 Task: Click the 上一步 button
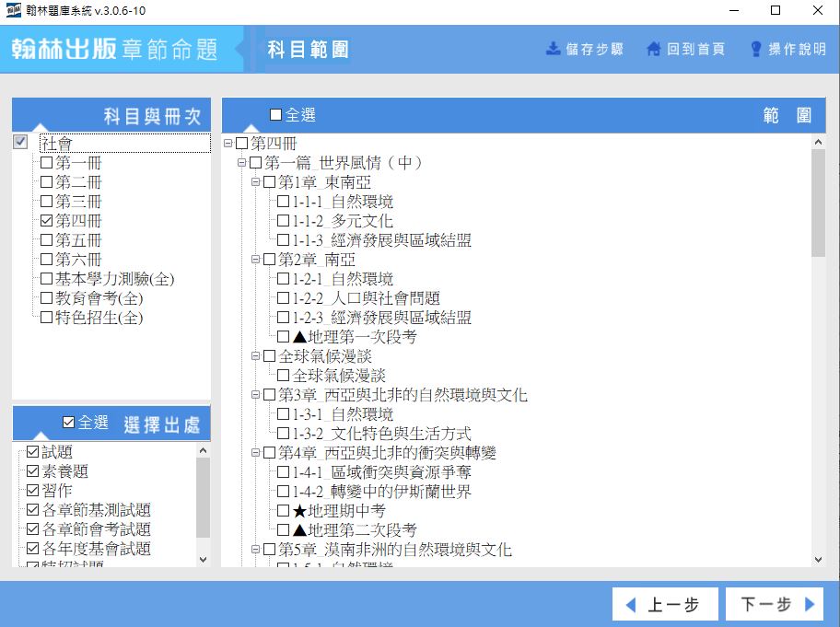coord(665,605)
